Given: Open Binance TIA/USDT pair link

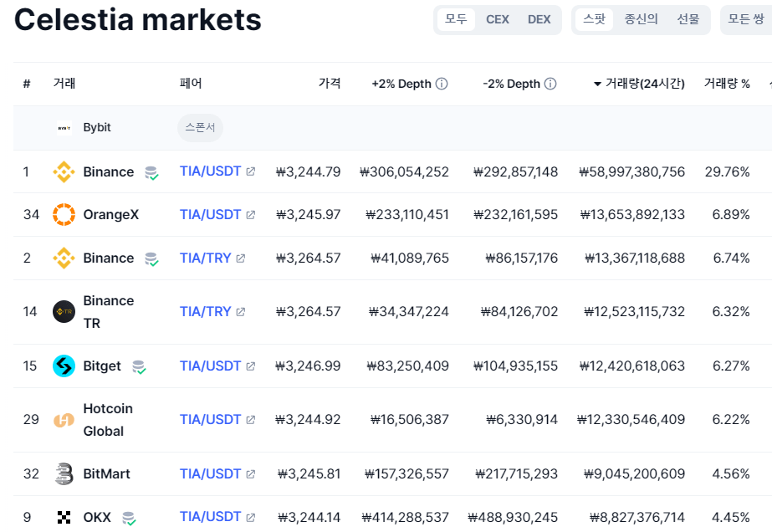Looking at the screenshot, I should tap(210, 171).
